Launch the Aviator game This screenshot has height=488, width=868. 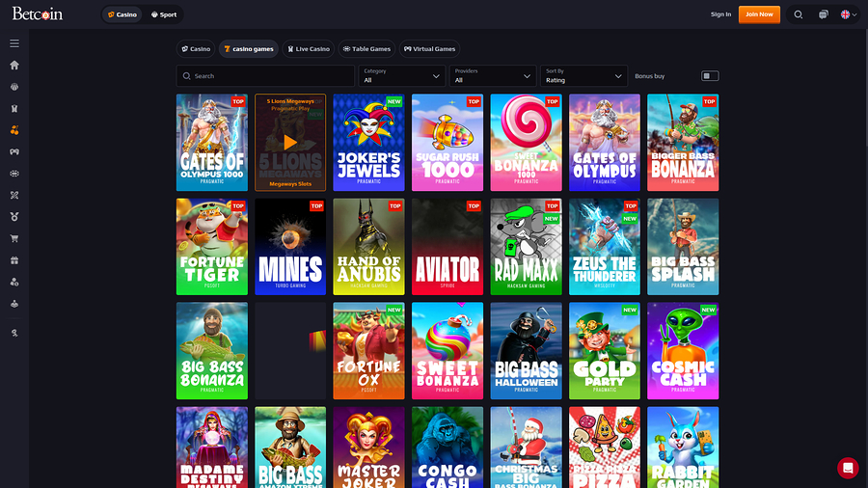click(x=448, y=247)
